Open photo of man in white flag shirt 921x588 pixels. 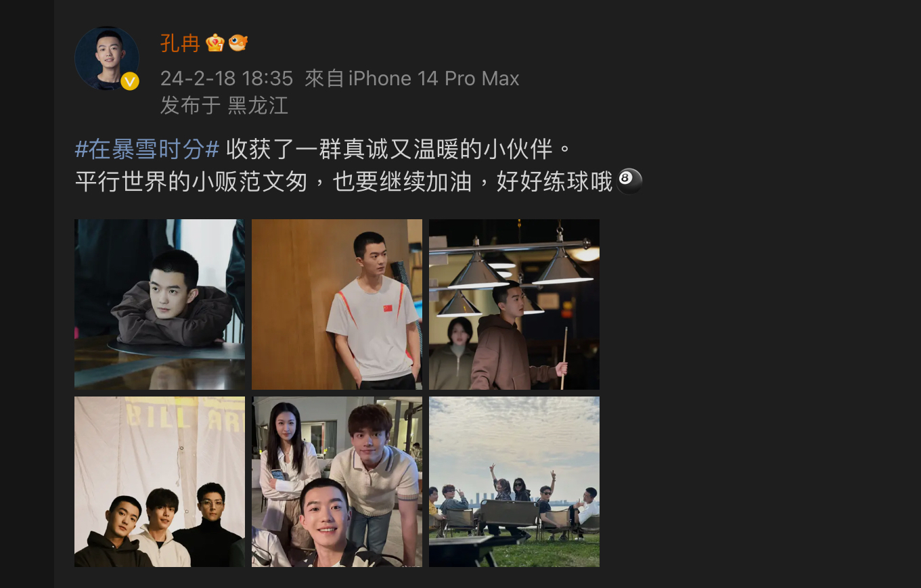(x=337, y=304)
